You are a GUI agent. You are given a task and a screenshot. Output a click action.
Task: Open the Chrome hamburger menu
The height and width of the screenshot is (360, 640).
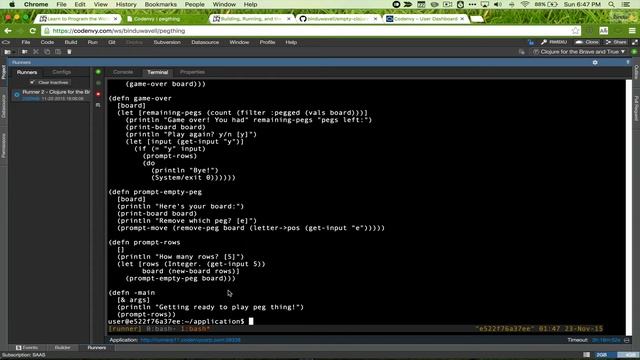pos(632,31)
